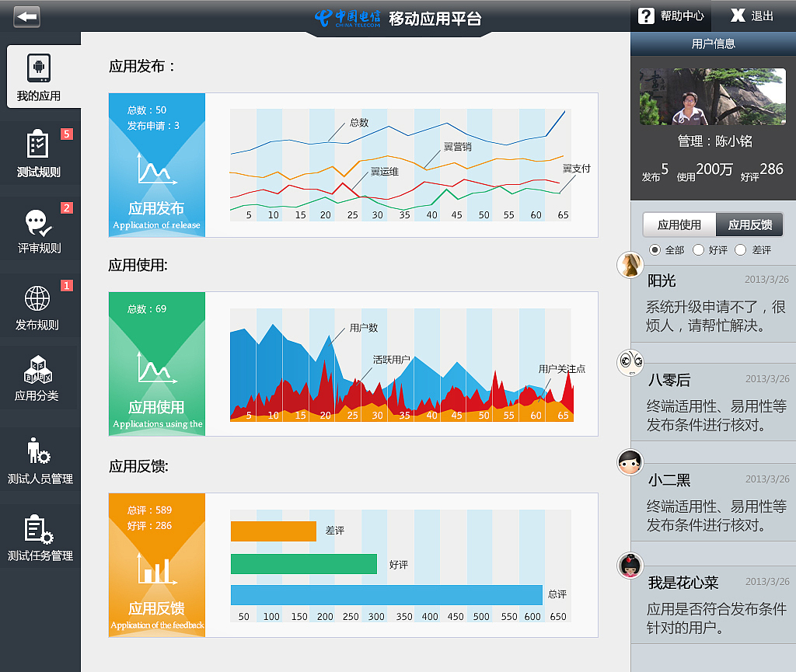Open 陈小铭's profile photo

711,96
